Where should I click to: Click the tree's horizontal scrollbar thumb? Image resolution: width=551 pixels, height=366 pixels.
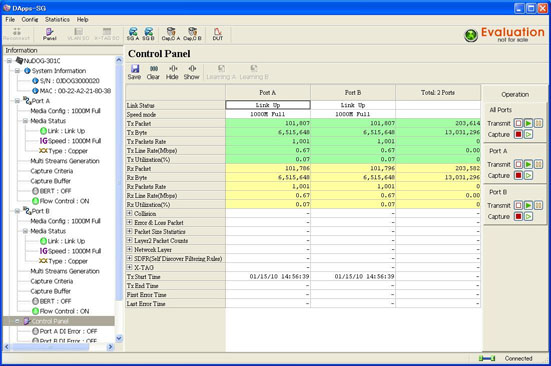(51, 347)
